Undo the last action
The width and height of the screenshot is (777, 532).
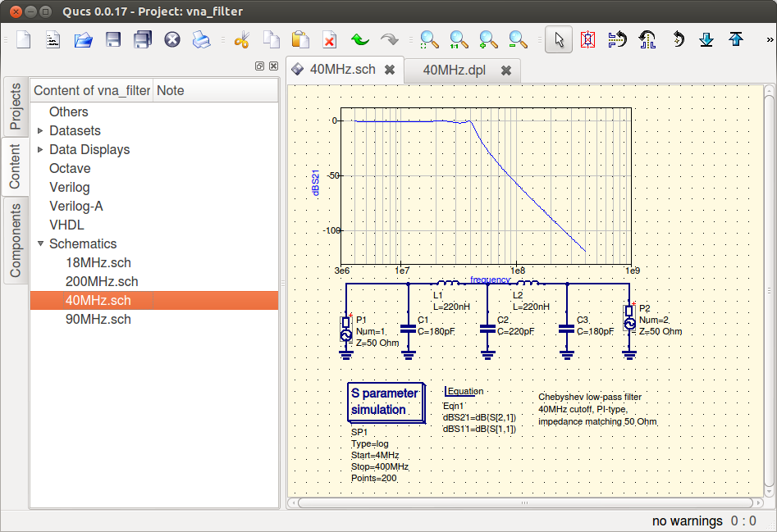359,39
